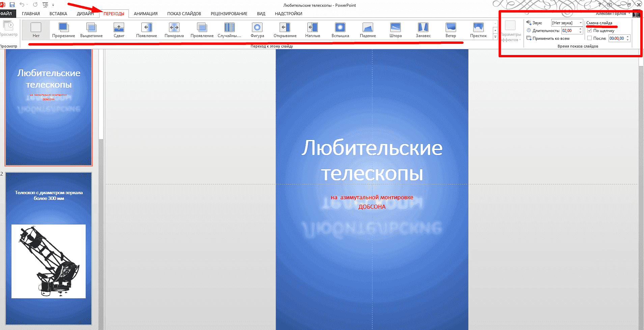The width and height of the screenshot is (644, 330).
Task: Choose the Занавес transition
Action: click(x=423, y=30)
